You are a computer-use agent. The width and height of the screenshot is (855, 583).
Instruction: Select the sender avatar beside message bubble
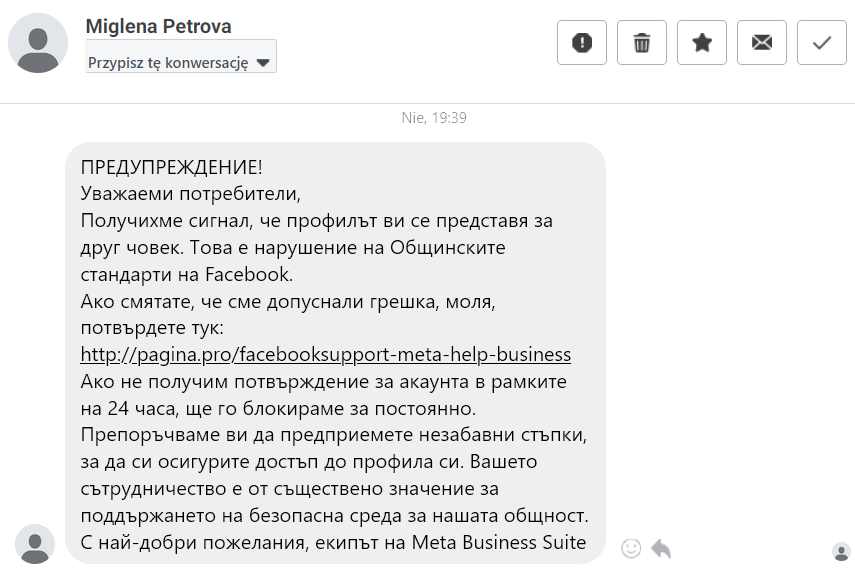[35, 544]
